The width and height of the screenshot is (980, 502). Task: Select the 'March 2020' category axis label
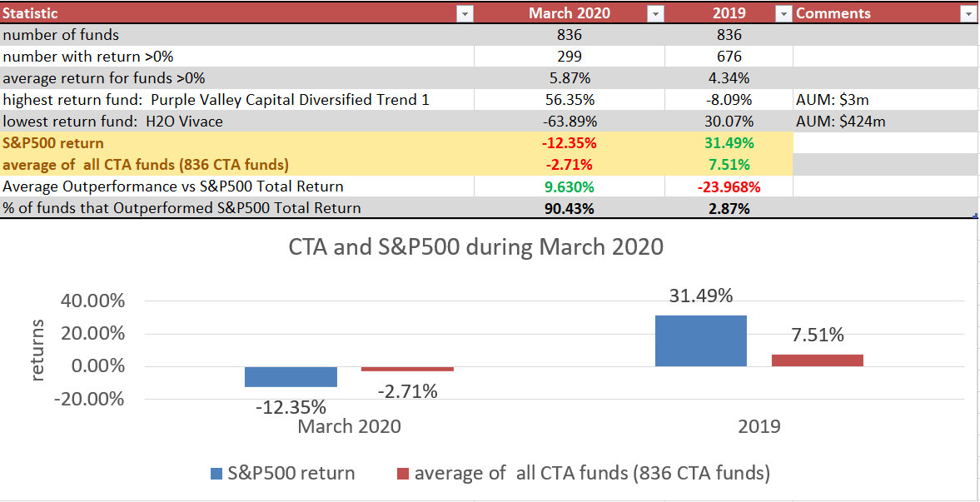pyautogui.click(x=349, y=426)
